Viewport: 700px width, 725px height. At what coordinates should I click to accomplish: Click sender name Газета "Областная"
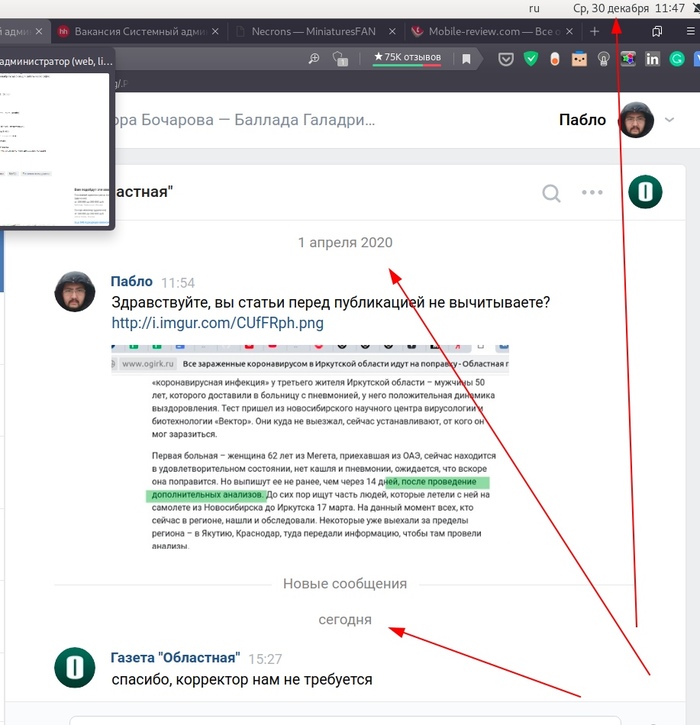pos(175,657)
